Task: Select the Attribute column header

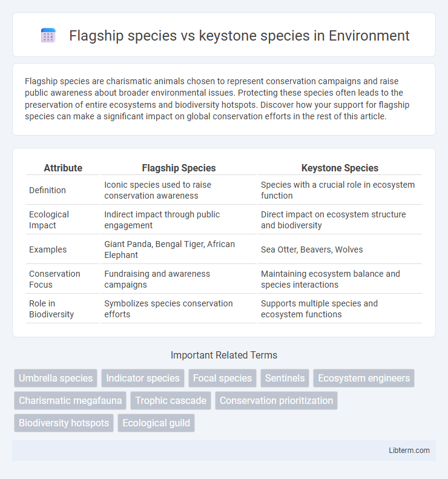Action: [63, 168]
